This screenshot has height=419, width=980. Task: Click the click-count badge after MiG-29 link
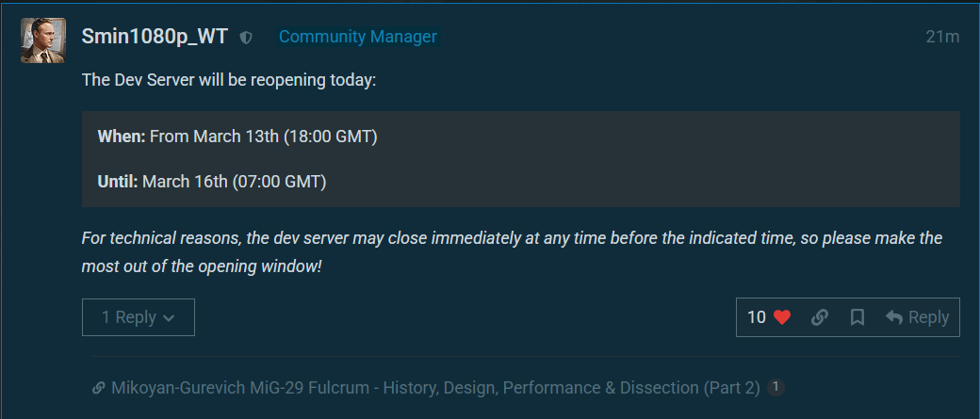coord(776,387)
